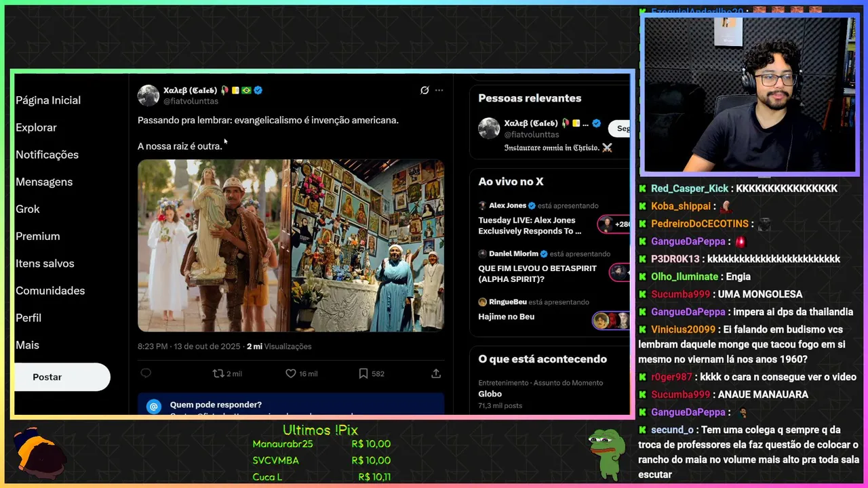Open Itens salvos in sidebar
Viewport: 868px width, 488px height.
(x=45, y=263)
